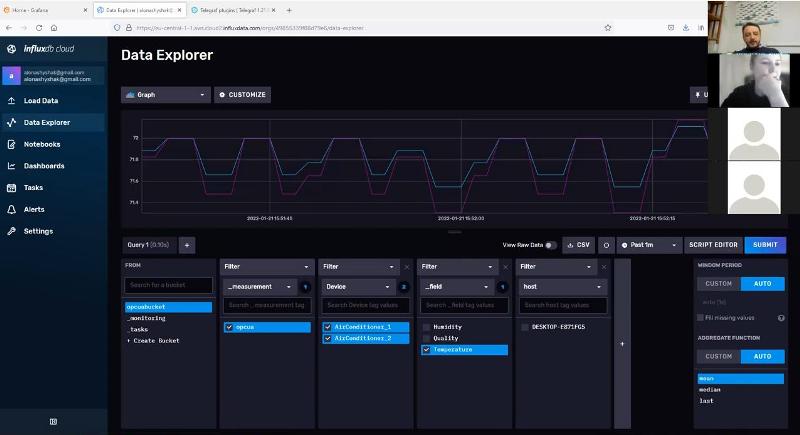Open Alerts via the bell icon

pos(12,209)
